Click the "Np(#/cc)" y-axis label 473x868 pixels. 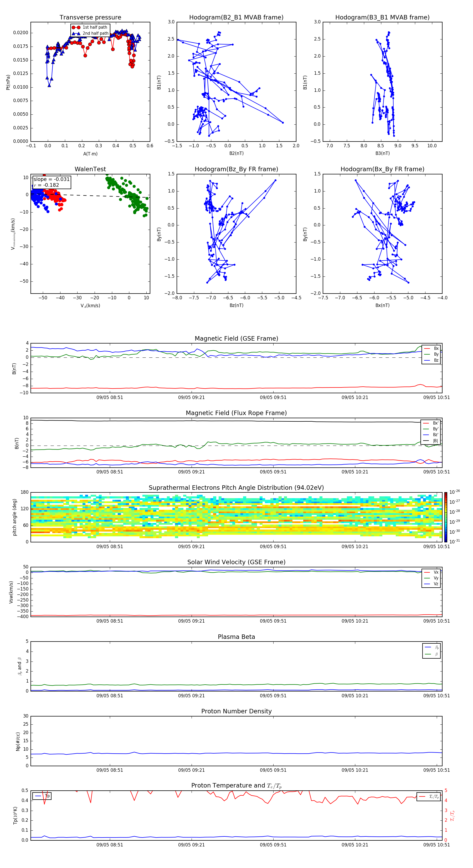tap(18, 741)
